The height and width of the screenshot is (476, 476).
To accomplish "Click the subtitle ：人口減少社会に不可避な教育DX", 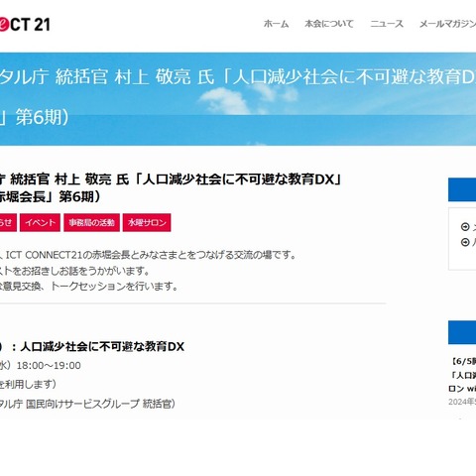I will click(97, 346).
